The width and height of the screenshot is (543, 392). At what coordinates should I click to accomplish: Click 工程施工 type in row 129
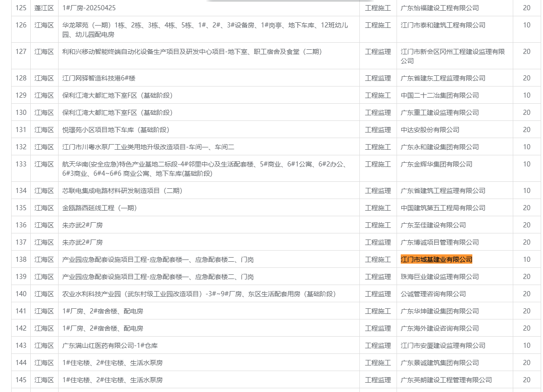[378, 96]
